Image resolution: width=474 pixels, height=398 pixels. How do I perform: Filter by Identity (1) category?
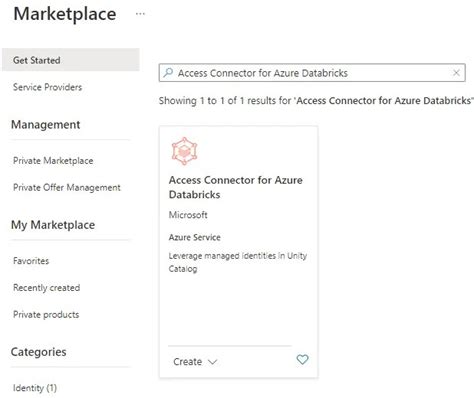pos(35,388)
